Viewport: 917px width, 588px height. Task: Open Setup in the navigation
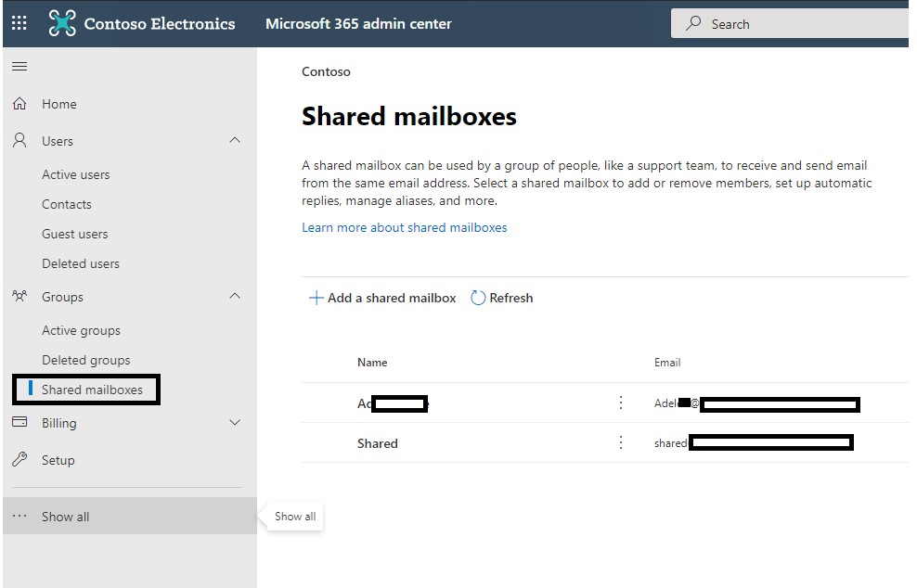pyautogui.click(x=58, y=460)
